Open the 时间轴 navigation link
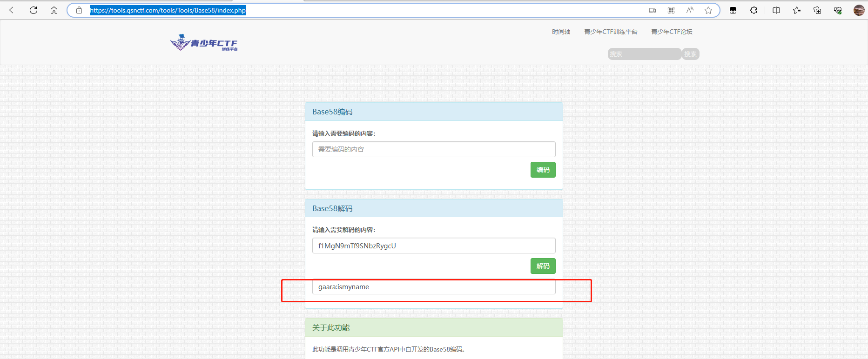This screenshot has height=359, width=868. (561, 32)
